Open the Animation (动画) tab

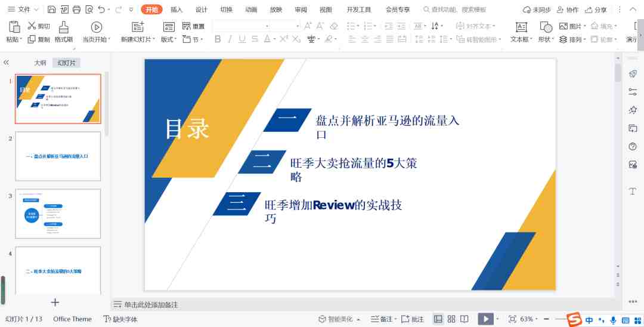click(x=251, y=10)
